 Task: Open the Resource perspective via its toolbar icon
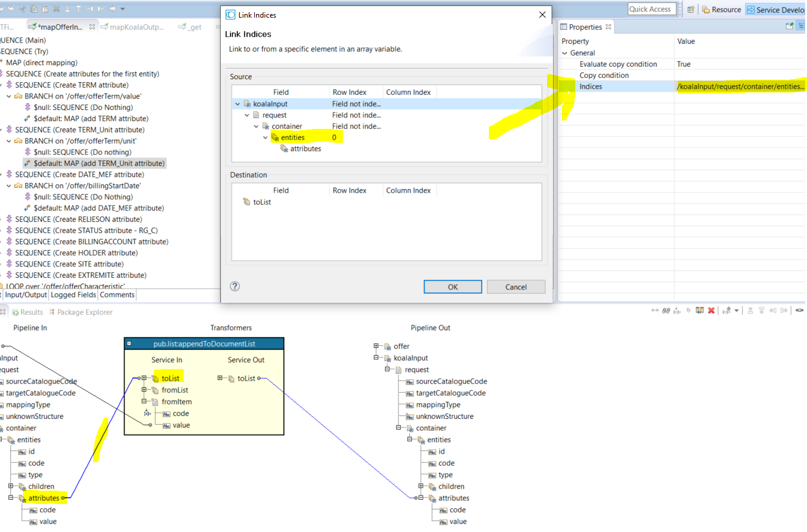click(x=707, y=9)
